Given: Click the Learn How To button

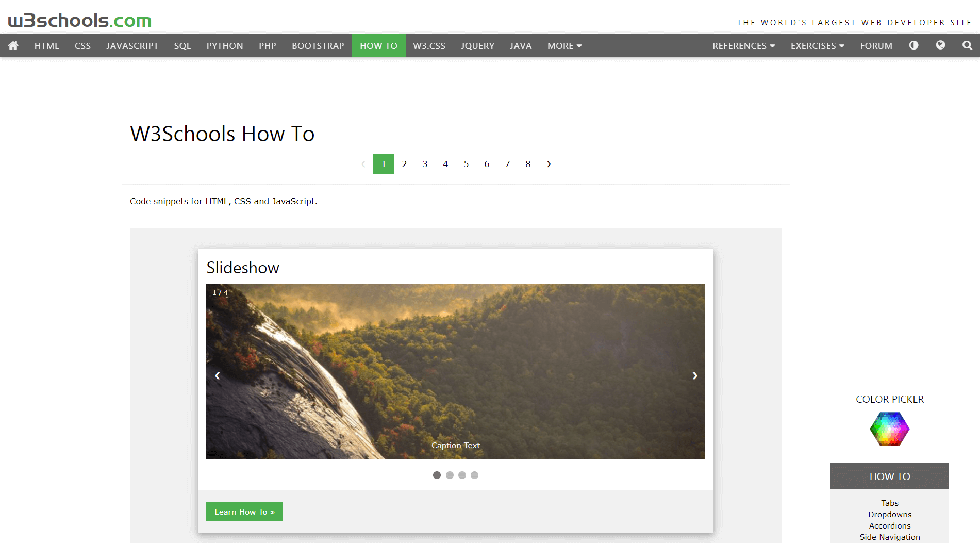Looking at the screenshot, I should [244, 512].
